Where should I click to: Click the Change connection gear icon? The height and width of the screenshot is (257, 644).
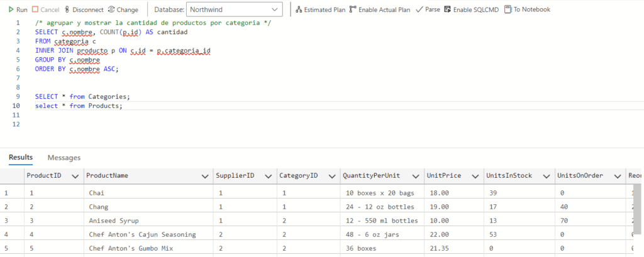[x=111, y=9]
